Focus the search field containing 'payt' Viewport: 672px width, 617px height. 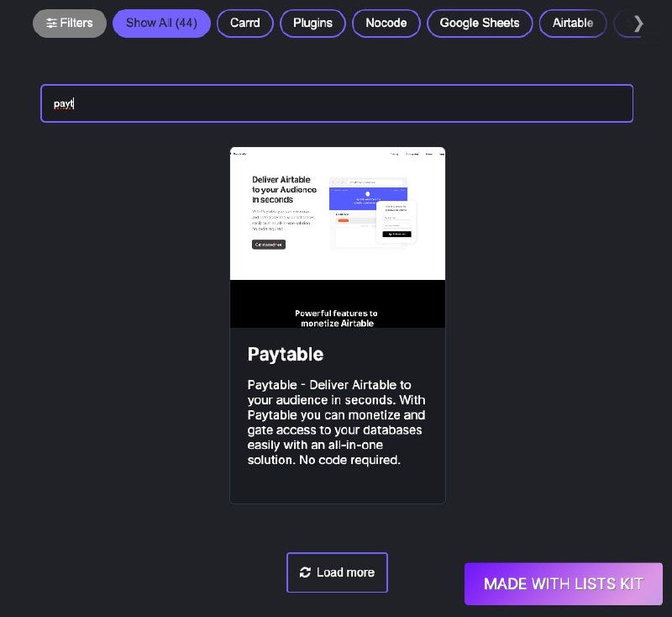click(337, 103)
